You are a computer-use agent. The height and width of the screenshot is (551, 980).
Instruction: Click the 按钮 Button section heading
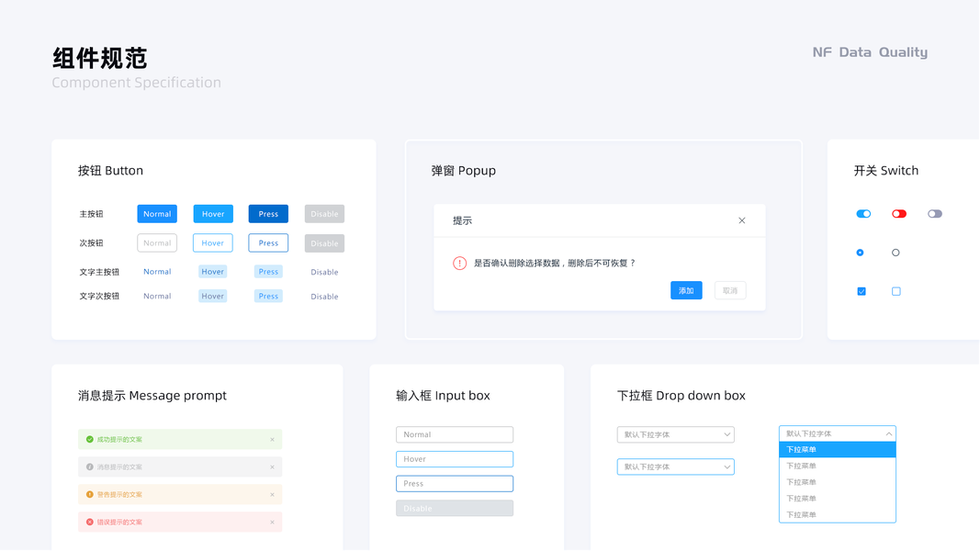coord(110,171)
